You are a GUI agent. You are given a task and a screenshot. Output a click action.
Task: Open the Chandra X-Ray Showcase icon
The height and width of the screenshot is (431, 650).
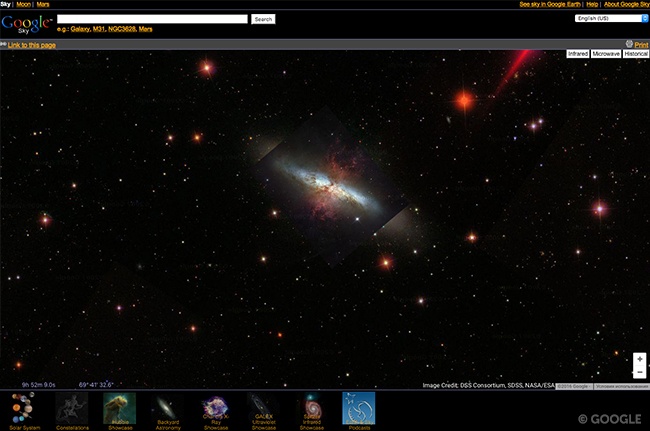(215, 409)
